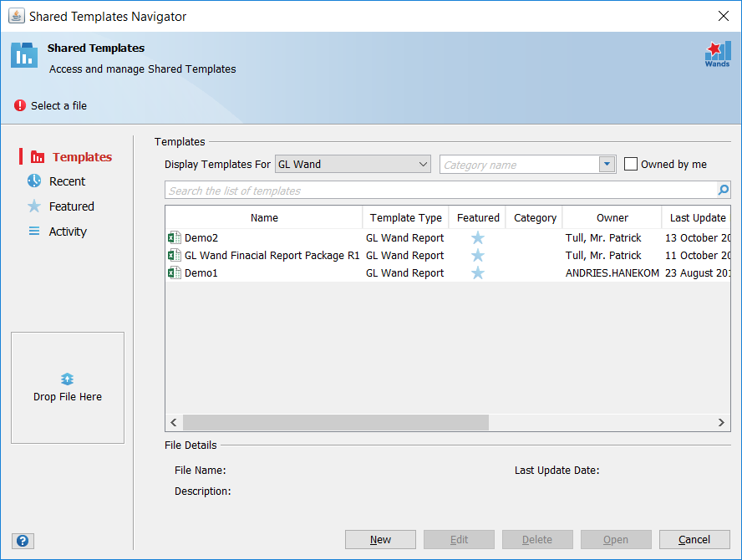Focus the Search the list of templates field
Image resolution: width=742 pixels, height=560 pixels.
(x=441, y=191)
